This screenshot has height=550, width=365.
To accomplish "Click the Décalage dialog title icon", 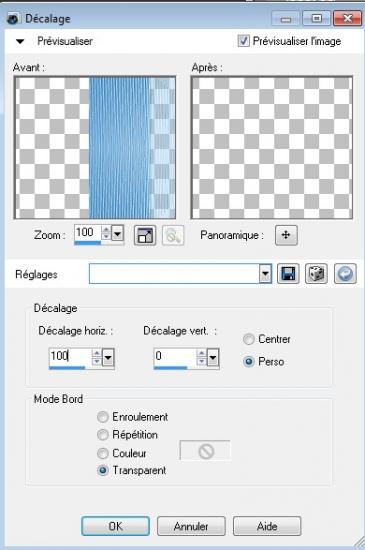I will (x=14, y=19).
